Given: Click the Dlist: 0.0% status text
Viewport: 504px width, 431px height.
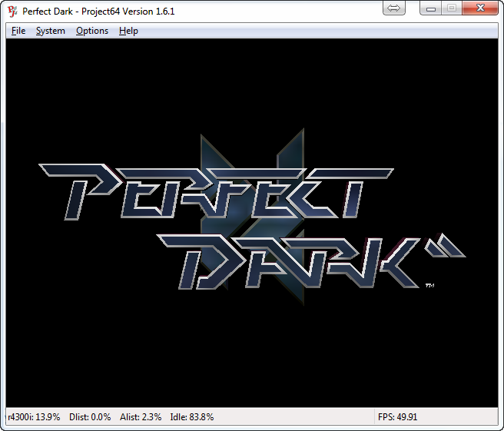Looking at the screenshot, I should (90, 417).
